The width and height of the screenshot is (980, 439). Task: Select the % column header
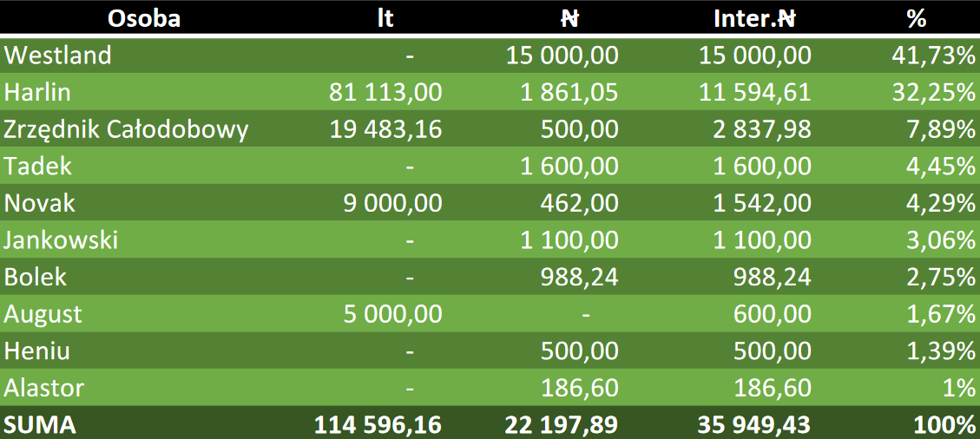(x=917, y=18)
